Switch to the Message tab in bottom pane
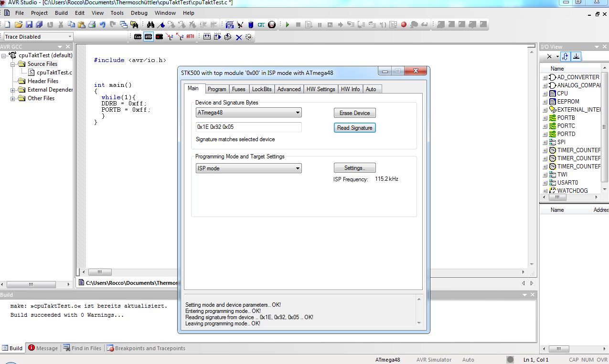The width and height of the screenshot is (609, 364). 43,348
